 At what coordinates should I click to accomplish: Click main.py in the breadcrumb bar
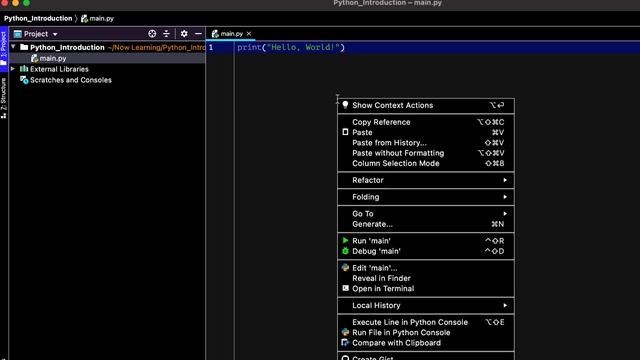click(x=102, y=18)
